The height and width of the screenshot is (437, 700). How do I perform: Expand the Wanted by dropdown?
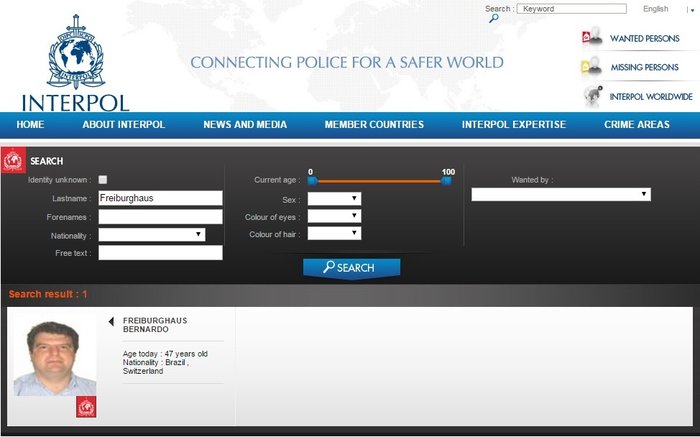pyautogui.click(x=561, y=194)
